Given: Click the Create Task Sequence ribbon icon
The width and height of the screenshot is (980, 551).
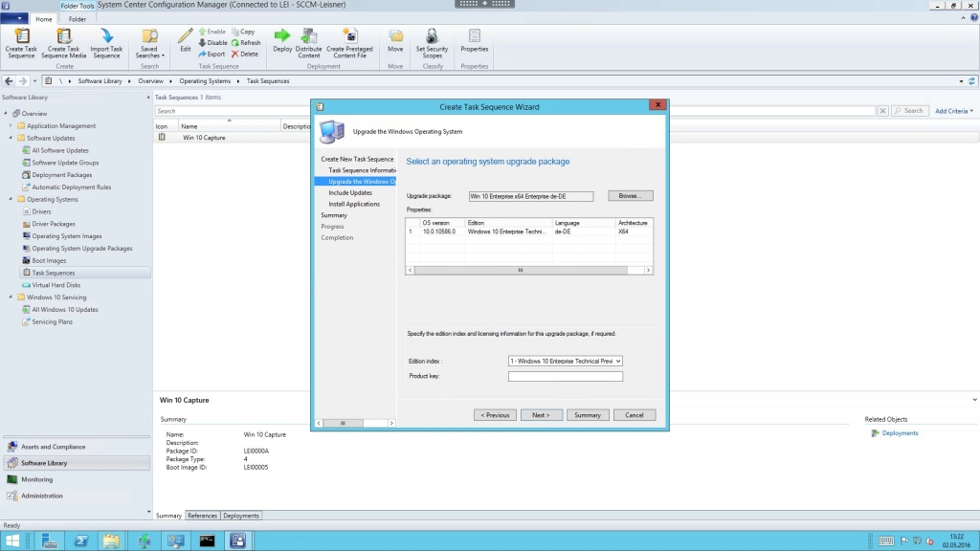Looking at the screenshot, I should [x=21, y=43].
